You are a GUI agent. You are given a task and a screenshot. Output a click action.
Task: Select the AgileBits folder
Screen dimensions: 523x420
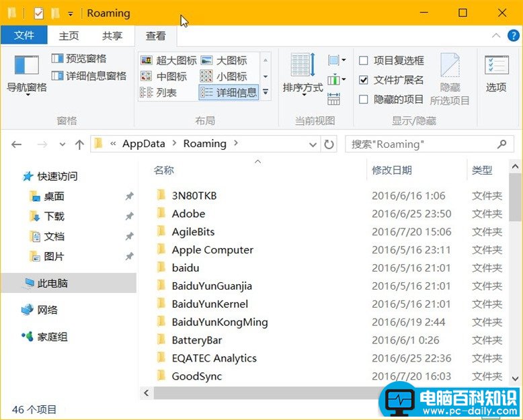click(x=193, y=232)
